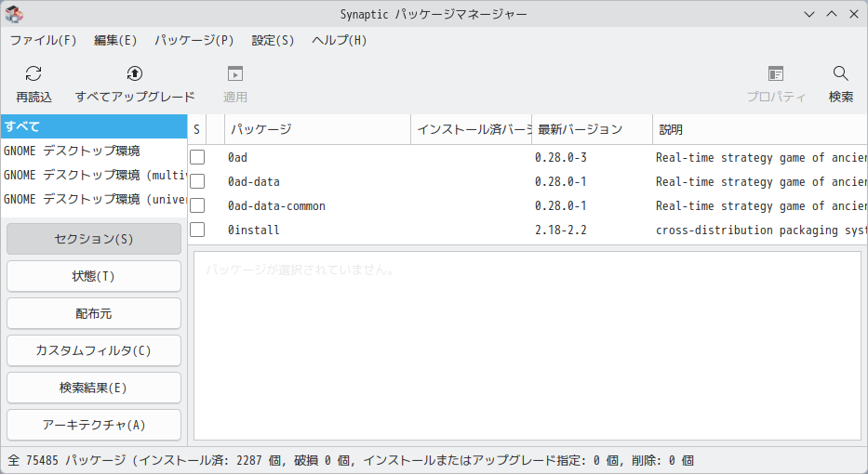Image resolution: width=868 pixels, height=474 pixels.
Task: Open the File (ファイル) menu
Action: pos(43,40)
